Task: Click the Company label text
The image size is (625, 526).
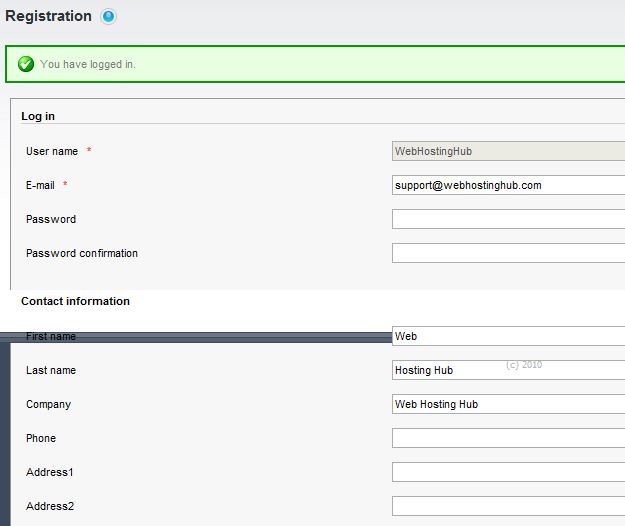Action: [48, 404]
